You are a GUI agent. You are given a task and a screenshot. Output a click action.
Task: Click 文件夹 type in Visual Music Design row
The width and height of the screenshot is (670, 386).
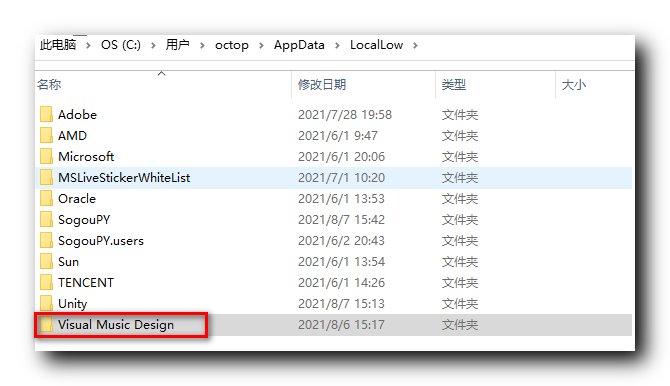[460, 324]
